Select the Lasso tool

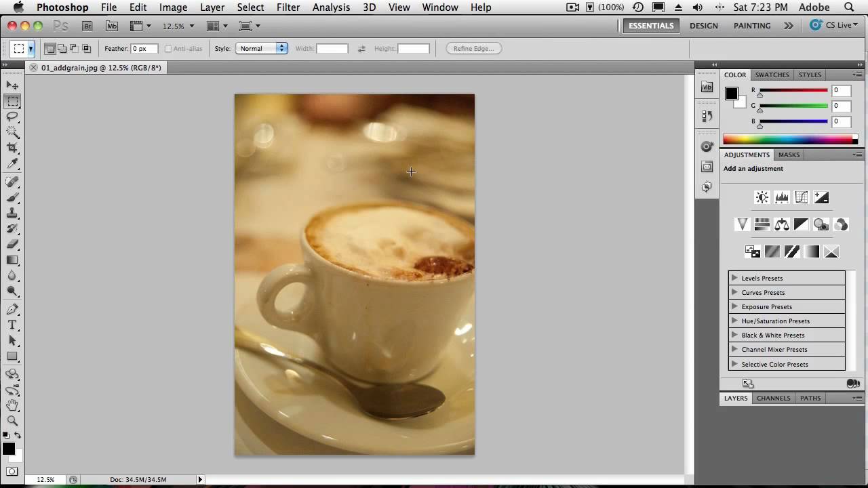point(12,117)
